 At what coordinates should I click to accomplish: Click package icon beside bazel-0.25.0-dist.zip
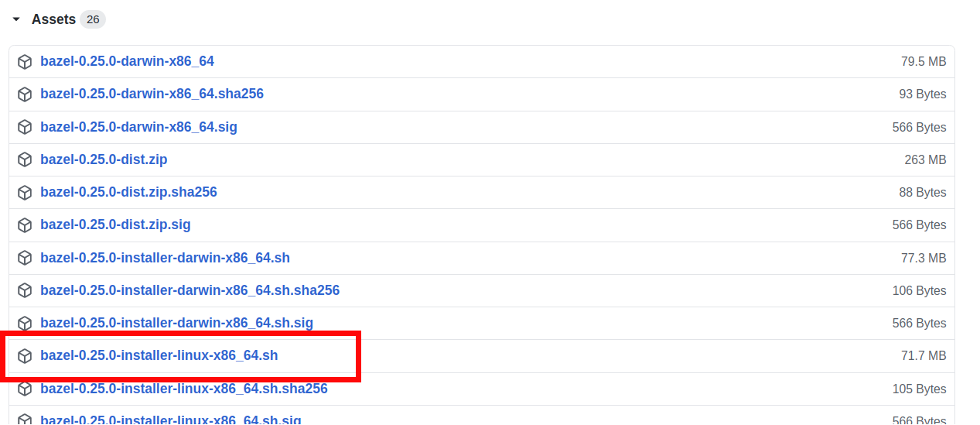[25, 159]
